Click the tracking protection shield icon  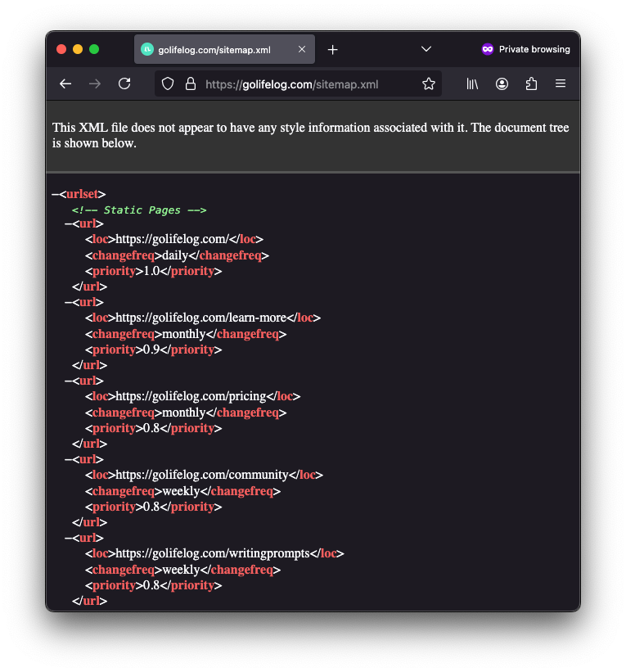click(x=168, y=83)
